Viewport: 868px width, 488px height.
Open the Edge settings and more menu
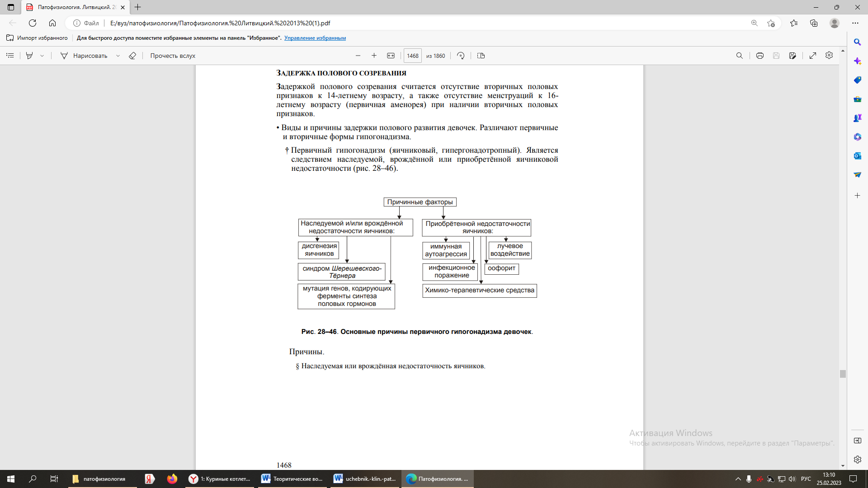click(x=855, y=23)
